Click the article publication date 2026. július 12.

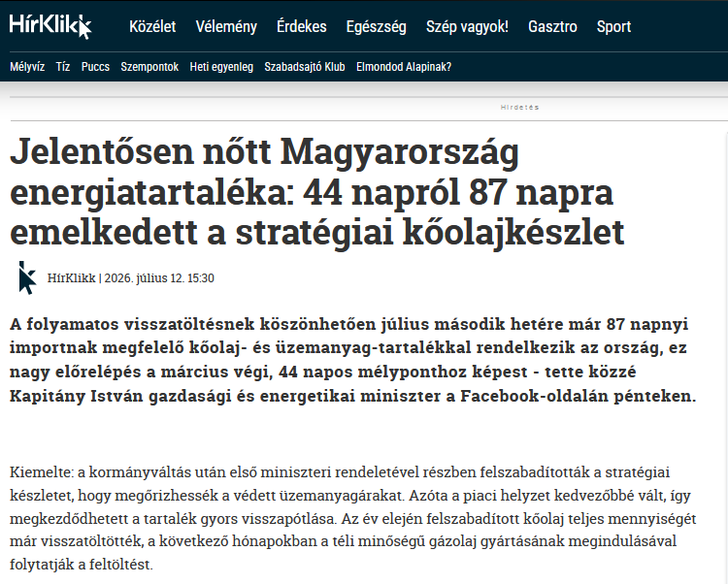(145, 277)
